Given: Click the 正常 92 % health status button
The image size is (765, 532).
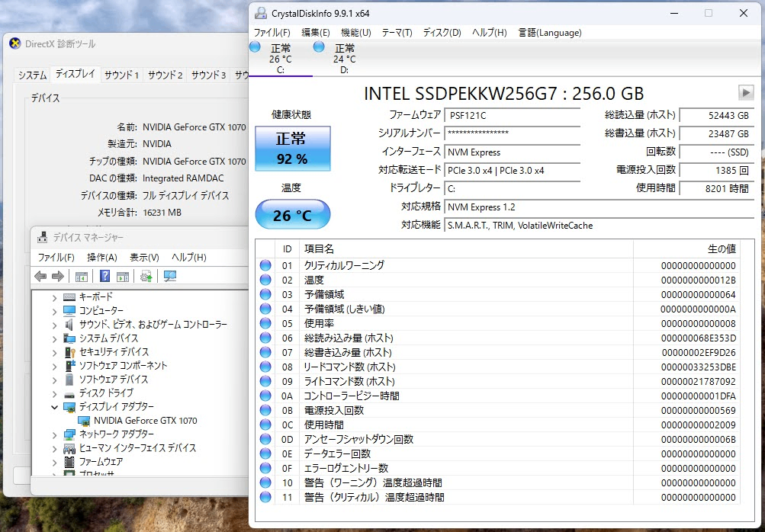Looking at the screenshot, I should (292, 148).
